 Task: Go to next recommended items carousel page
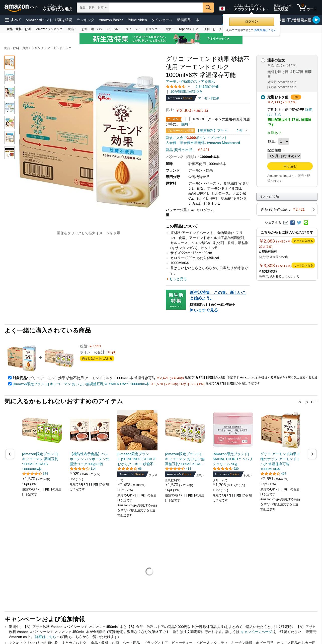coord(312,454)
